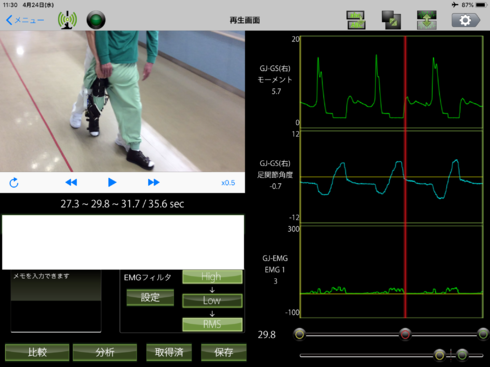This screenshot has width=490, height=367.
Task: Select the red current-time slider handle
Action: [x=405, y=334]
